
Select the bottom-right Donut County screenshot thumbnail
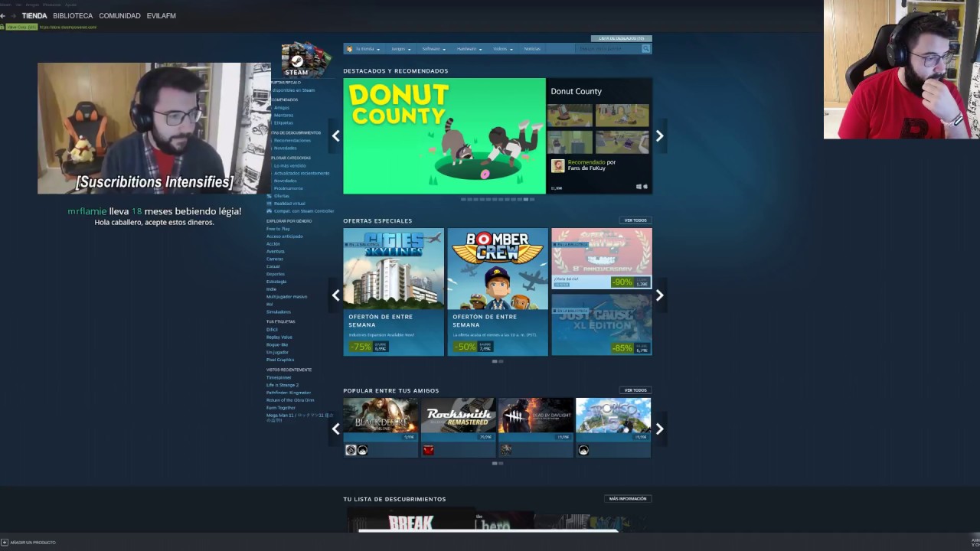pos(622,142)
